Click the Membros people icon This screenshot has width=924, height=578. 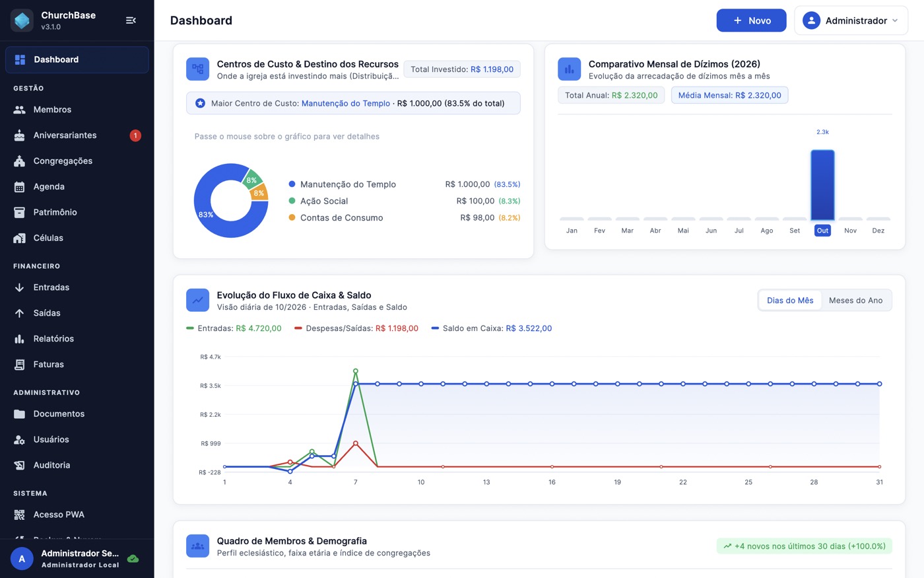coord(20,110)
